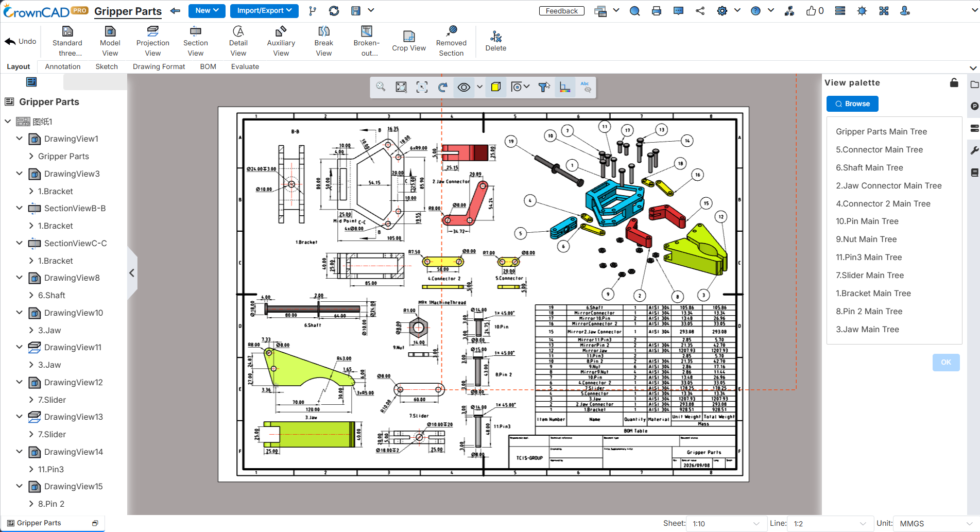
Task: Select 5.Connector Main Tree in View palette
Action: point(879,149)
